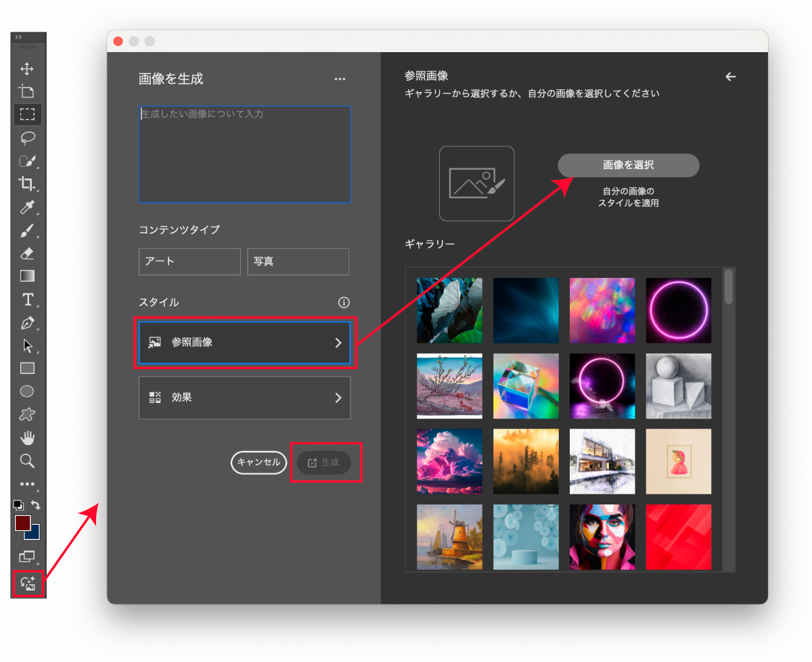Click the image placeholder with paintbrush icon
Viewport: 812px width, 662px height.
(476, 184)
